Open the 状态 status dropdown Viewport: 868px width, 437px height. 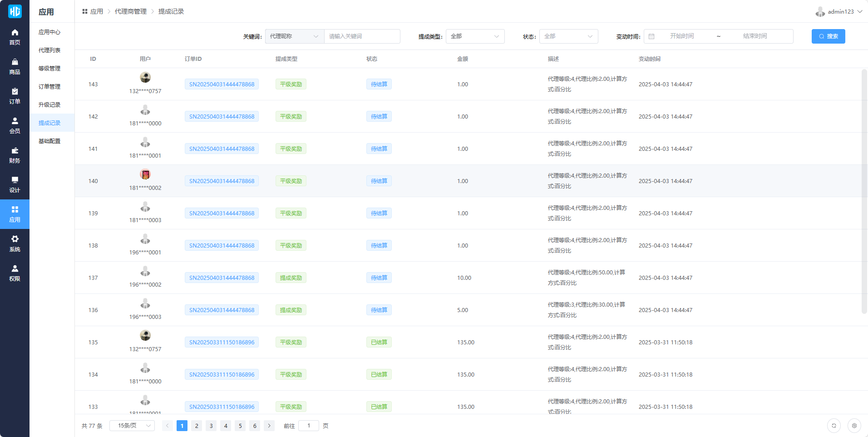[x=568, y=36]
